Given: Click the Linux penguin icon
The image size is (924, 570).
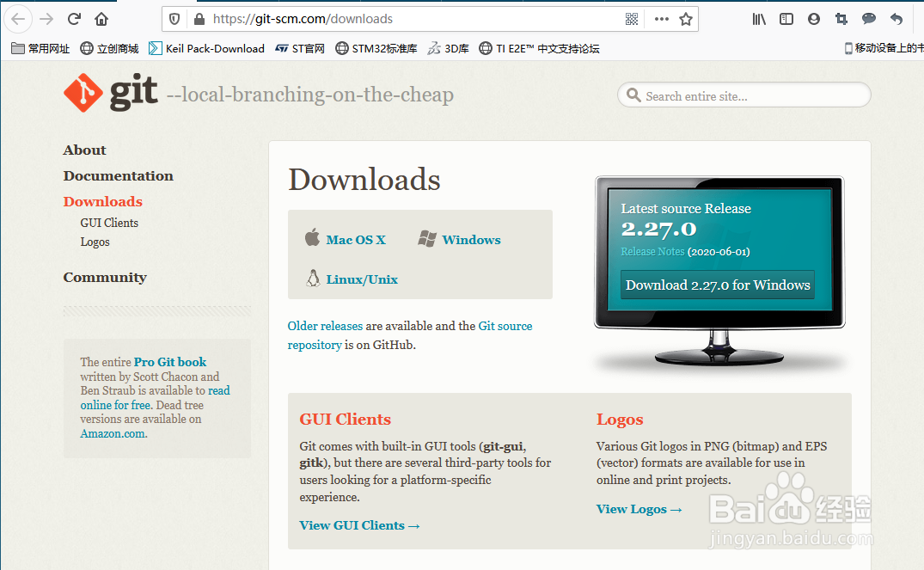Looking at the screenshot, I should [313, 278].
